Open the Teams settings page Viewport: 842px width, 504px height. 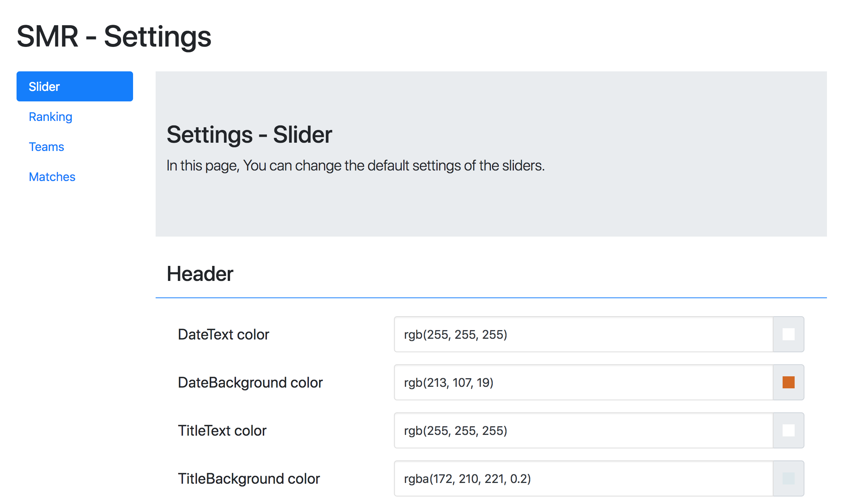click(46, 147)
